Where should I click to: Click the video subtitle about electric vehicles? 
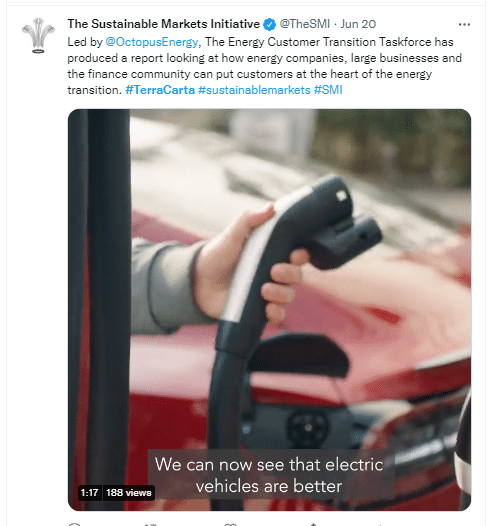(269, 475)
